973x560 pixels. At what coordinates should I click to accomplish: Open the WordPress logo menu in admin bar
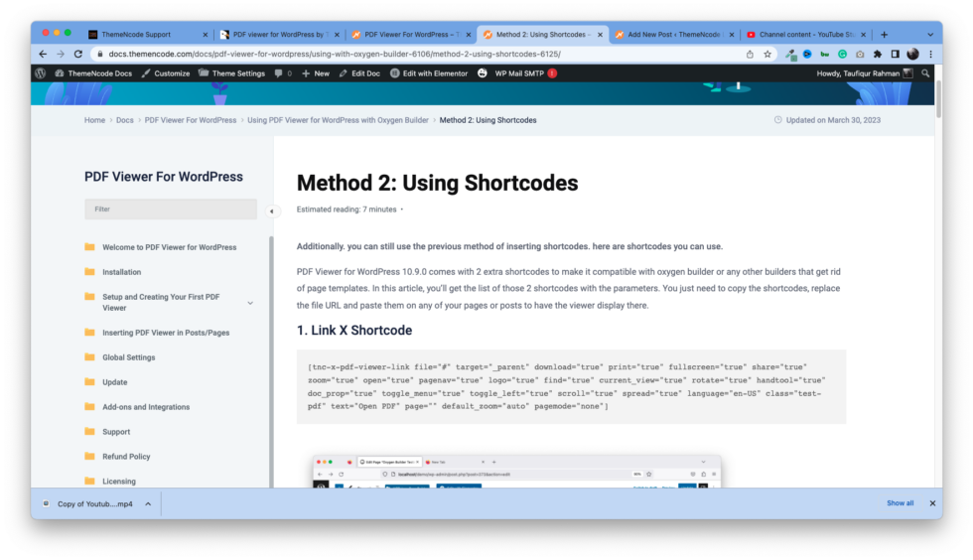click(x=41, y=73)
